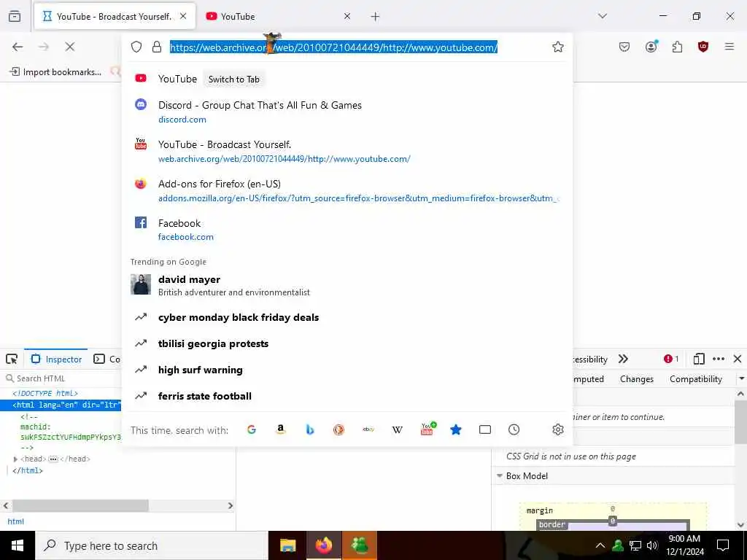Toggle responsive design mode icon
Image resolution: width=747 pixels, height=560 pixels.
tap(699, 359)
